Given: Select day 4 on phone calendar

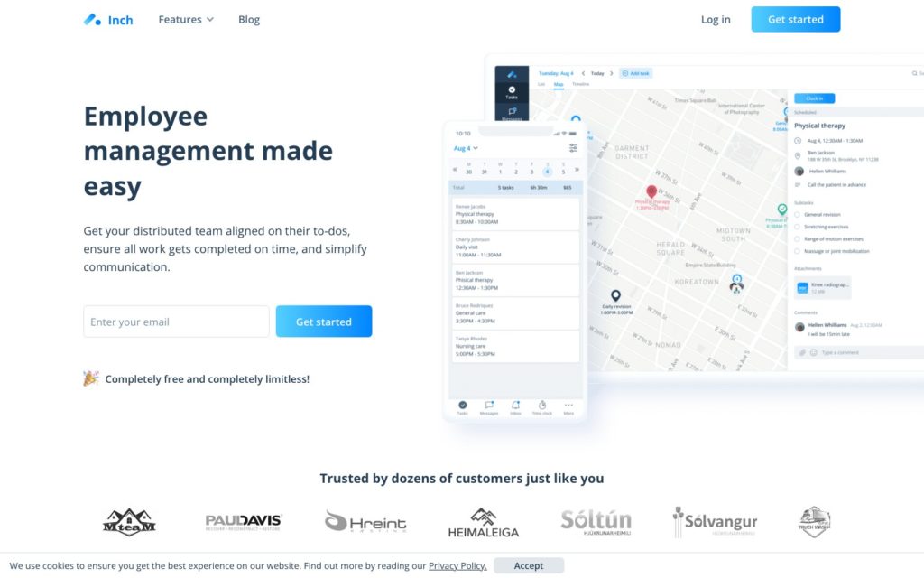Looking at the screenshot, I should [548, 172].
